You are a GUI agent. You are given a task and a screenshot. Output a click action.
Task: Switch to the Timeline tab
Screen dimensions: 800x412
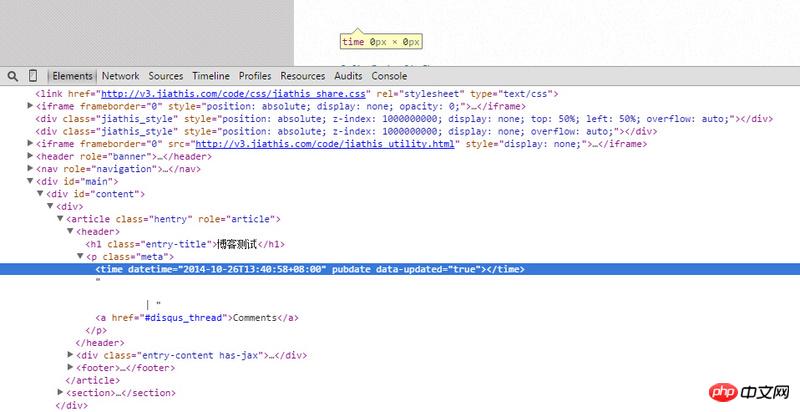(211, 76)
